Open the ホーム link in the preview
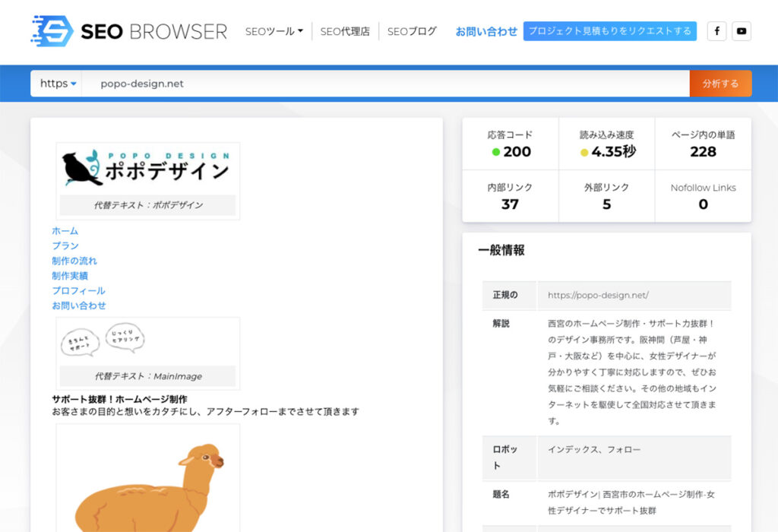 tap(65, 230)
